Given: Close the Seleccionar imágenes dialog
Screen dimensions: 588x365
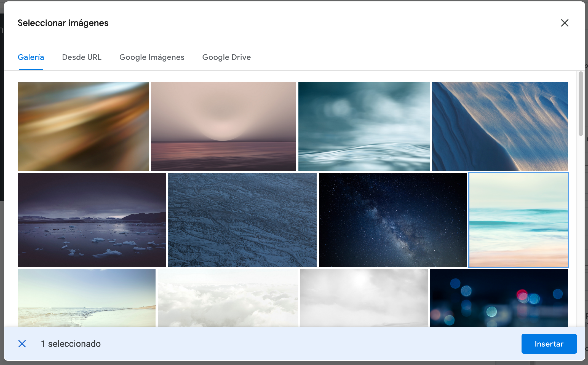Looking at the screenshot, I should click(x=565, y=23).
